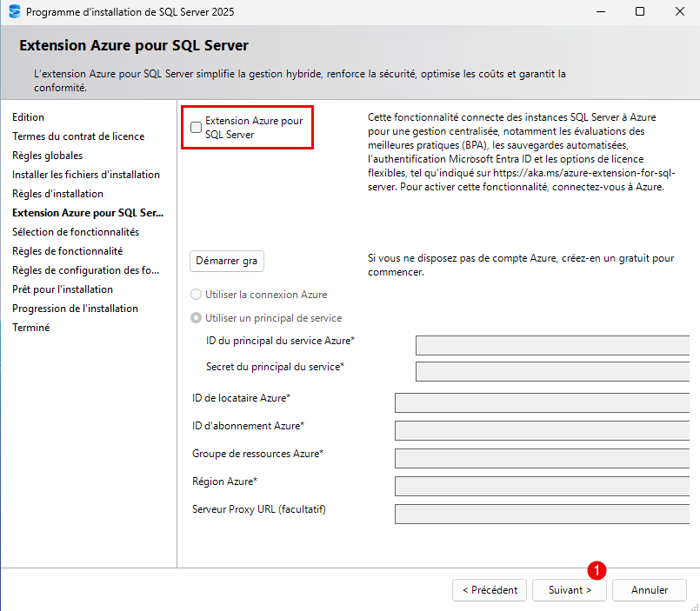Select Utiliser la connexion Azure radio option
Screen dimensions: 700x611
[196, 295]
